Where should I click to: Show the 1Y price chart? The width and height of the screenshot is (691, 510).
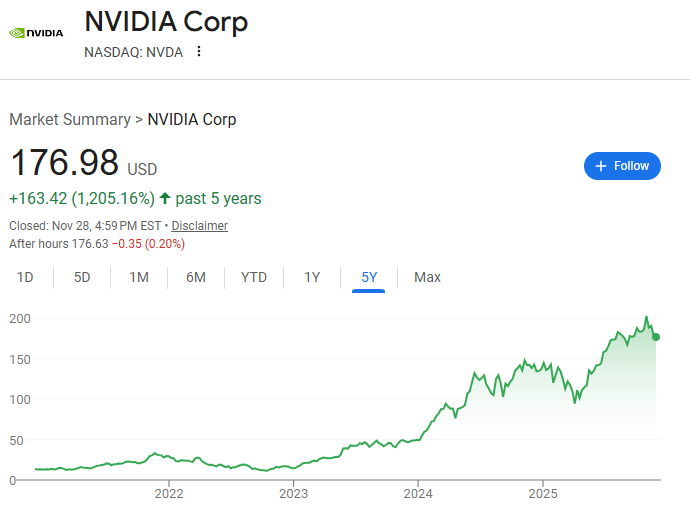[x=312, y=277]
